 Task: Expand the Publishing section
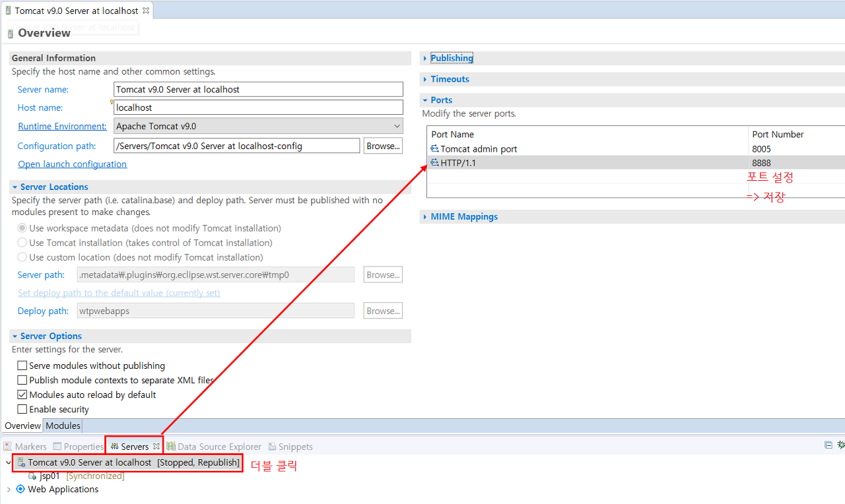click(426, 58)
